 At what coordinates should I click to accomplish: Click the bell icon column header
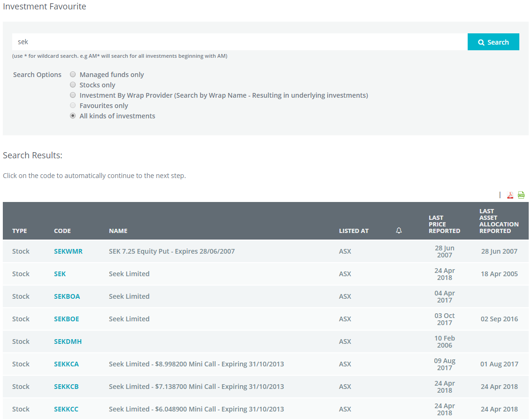[399, 231]
